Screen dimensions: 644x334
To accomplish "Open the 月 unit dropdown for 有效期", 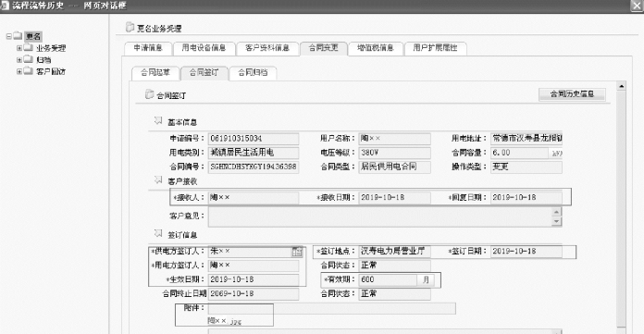I will [x=426, y=279].
